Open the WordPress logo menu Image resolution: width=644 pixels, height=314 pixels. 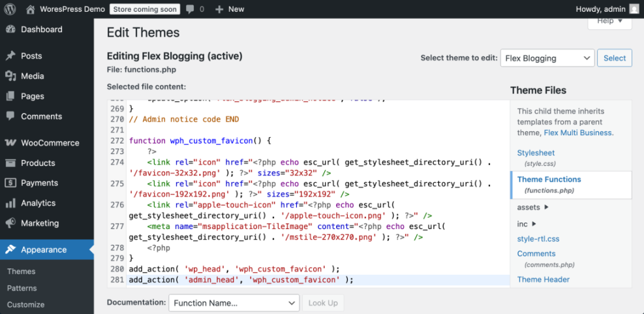coord(10,9)
